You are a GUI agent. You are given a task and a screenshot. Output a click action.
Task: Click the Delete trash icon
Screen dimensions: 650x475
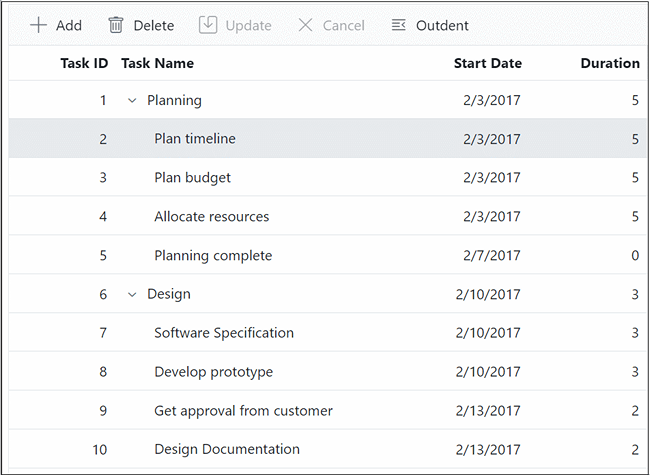point(116,25)
